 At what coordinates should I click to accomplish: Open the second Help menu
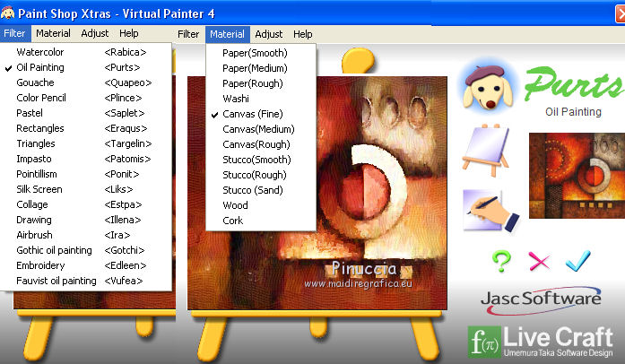(x=303, y=34)
